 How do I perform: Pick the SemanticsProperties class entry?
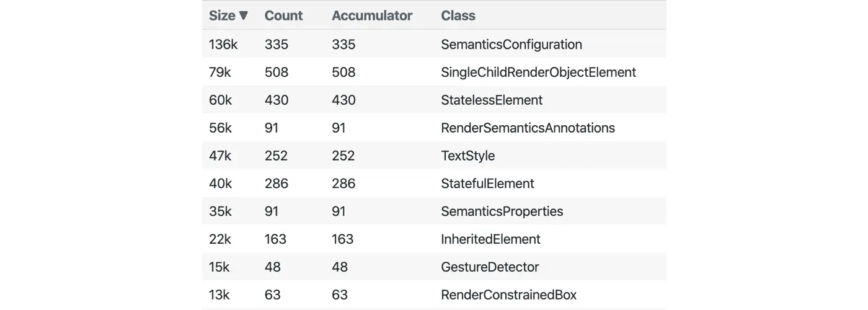click(x=502, y=211)
